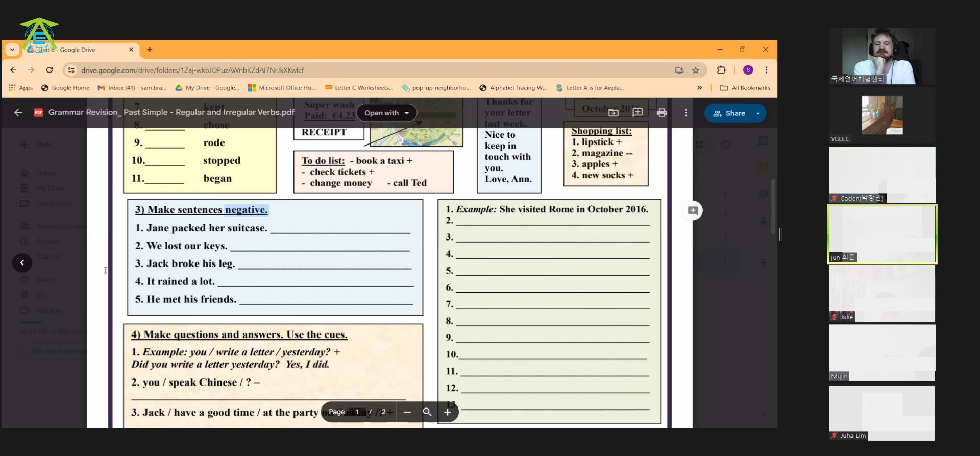Select the Juha Lim participant video tile
The width and height of the screenshot is (980, 456).
tap(882, 413)
